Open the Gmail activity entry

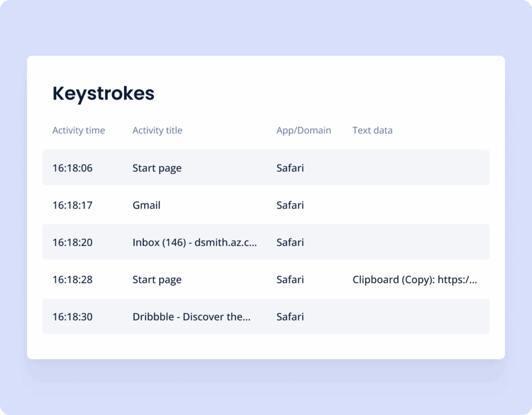146,205
